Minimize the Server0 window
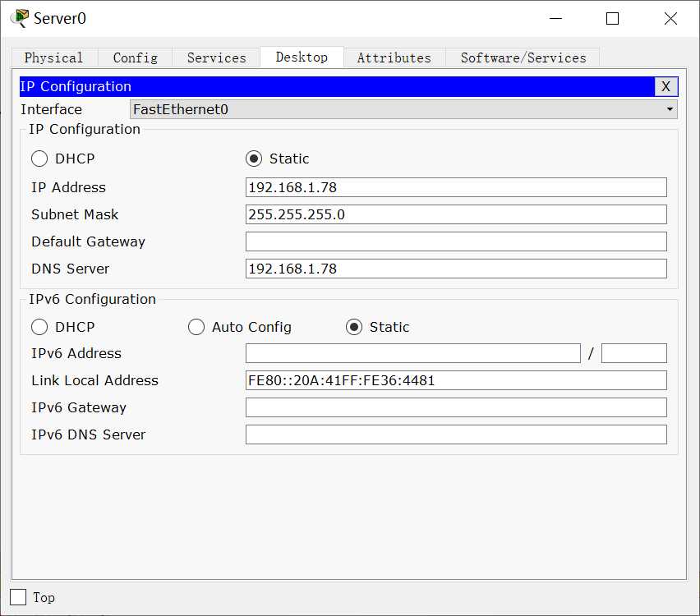The width and height of the screenshot is (700, 616). [x=555, y=18]
